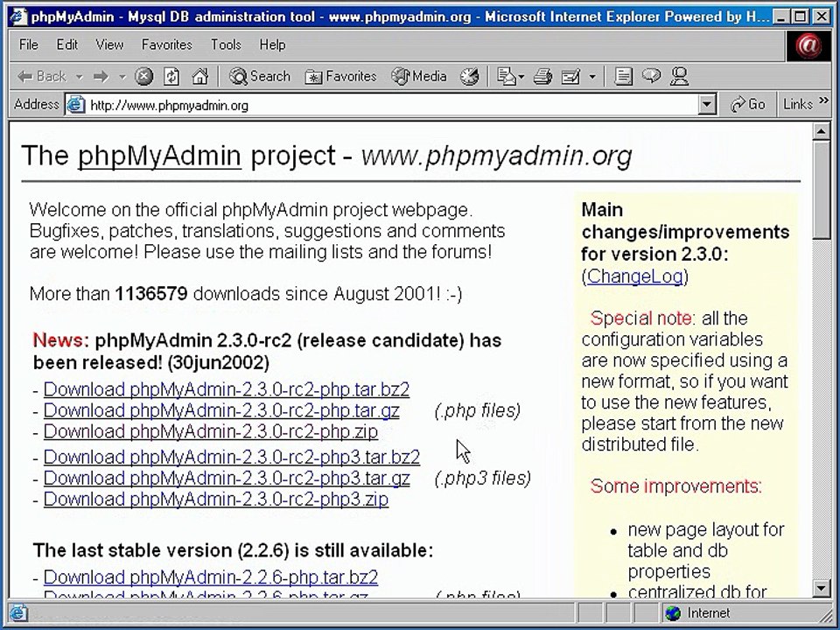Click the Go button

pyautogui.click(x=748, y=104)
